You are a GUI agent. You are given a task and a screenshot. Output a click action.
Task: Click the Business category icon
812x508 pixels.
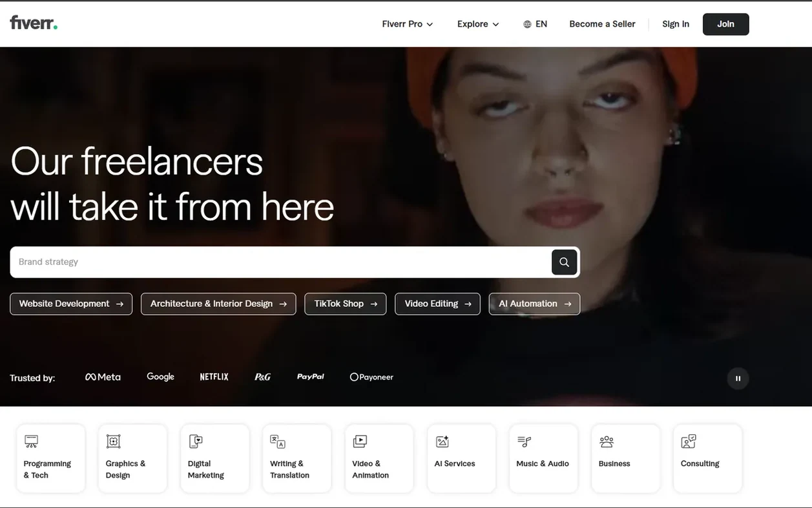(x=606, y=441)
